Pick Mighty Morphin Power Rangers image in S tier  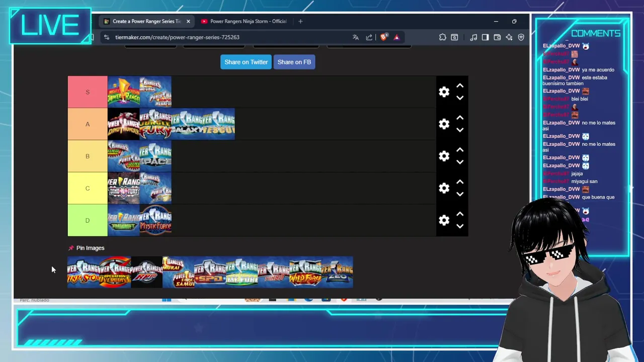click(x=124, y=92)
